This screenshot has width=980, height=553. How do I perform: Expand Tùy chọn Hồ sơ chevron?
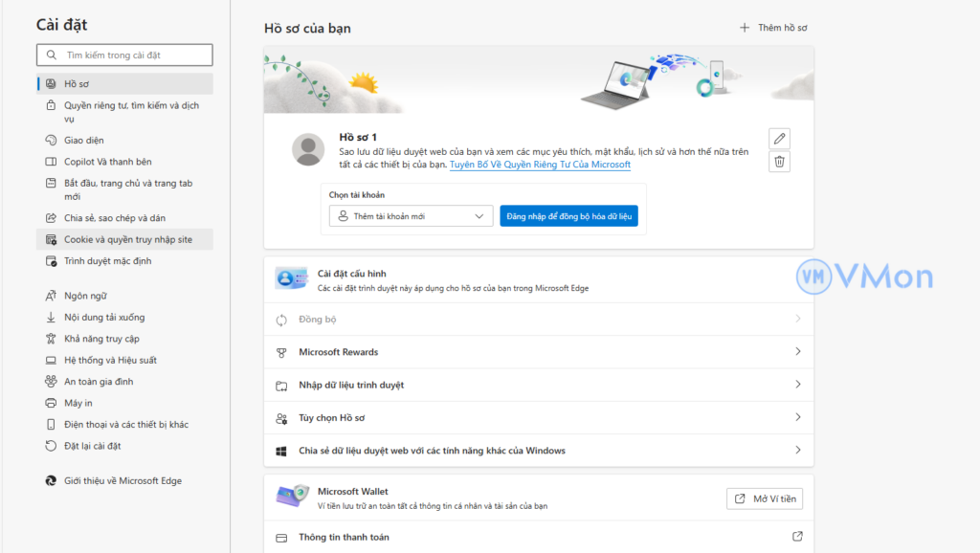pos(797,418)
